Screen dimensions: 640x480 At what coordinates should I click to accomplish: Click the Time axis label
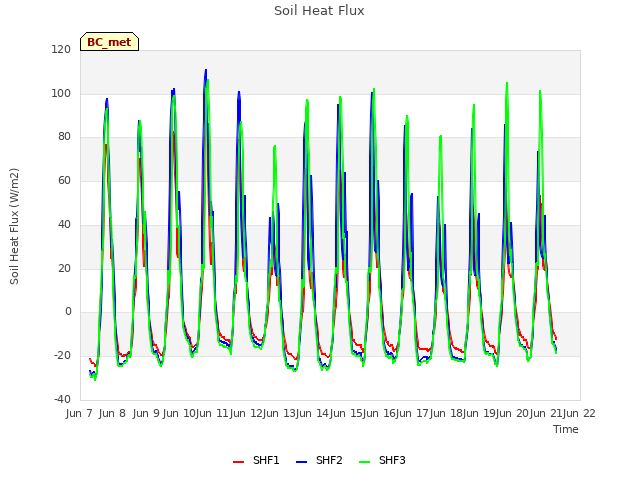566,429
